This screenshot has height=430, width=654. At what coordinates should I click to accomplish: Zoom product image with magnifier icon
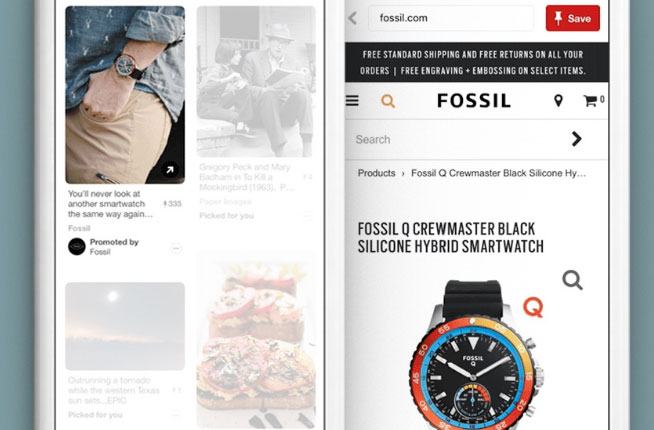[572, 280]
